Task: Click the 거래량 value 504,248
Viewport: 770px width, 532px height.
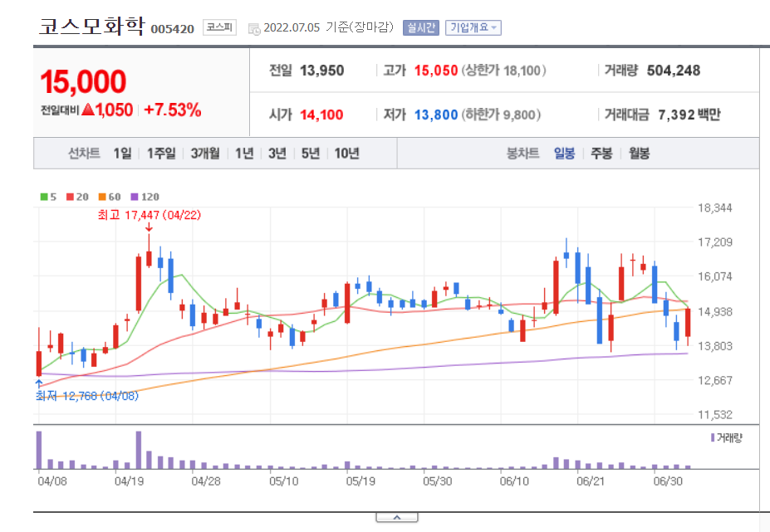Action: (674, 71)
